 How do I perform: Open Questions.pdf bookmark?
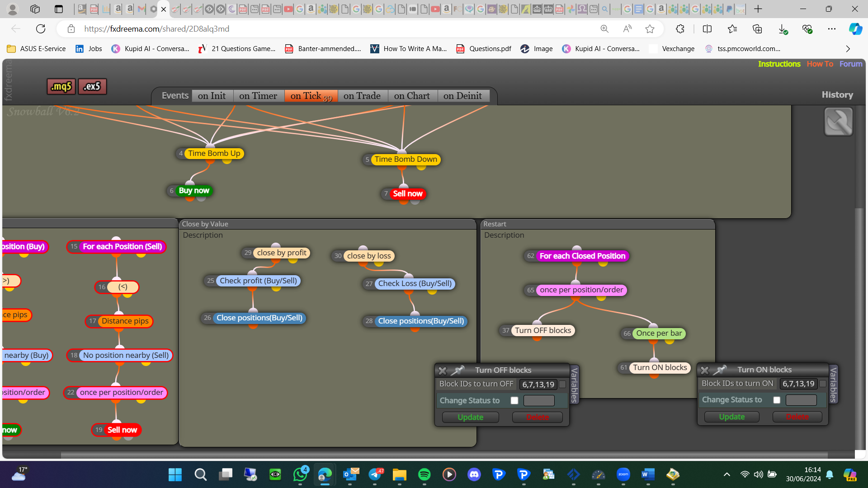[x=484, y=49]
